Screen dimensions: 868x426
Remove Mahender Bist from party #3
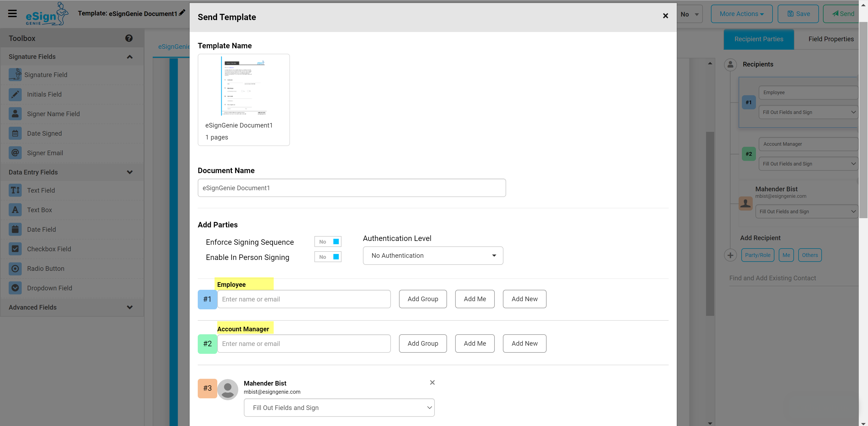tap(432, 382)
